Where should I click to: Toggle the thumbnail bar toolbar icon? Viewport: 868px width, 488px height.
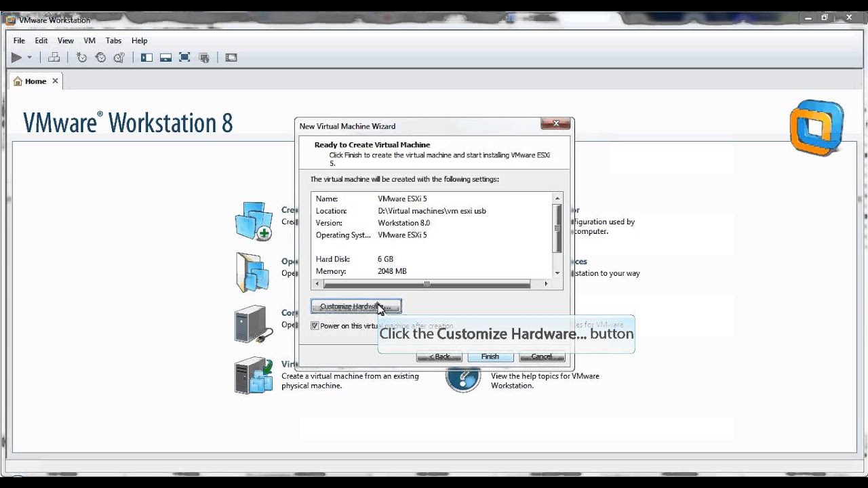pos(165,58)
